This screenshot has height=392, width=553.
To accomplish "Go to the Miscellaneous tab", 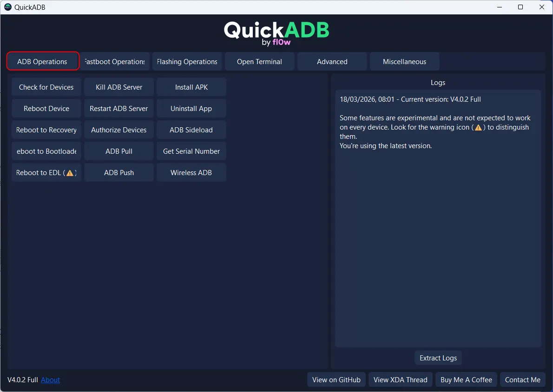I will point(404,61).
